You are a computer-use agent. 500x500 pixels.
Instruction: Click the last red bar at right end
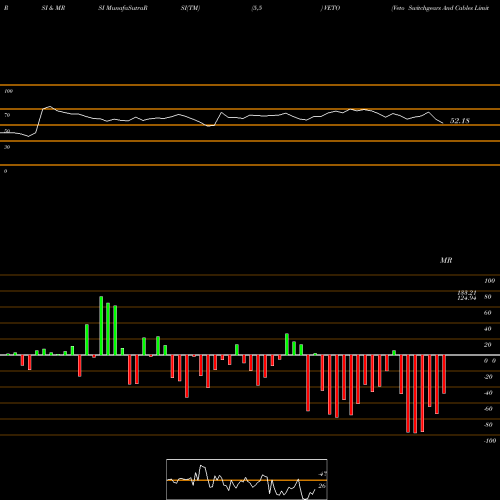tap(444, 374)
